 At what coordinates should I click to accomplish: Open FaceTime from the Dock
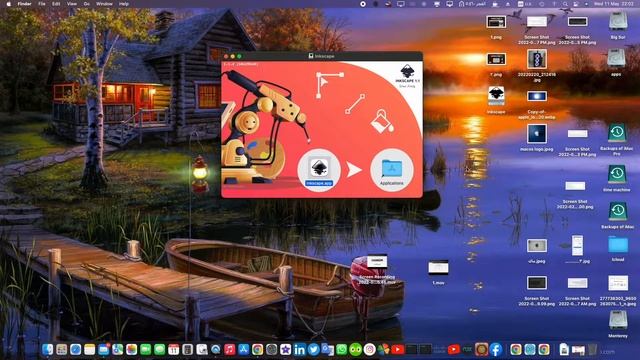tap(146, 349)
